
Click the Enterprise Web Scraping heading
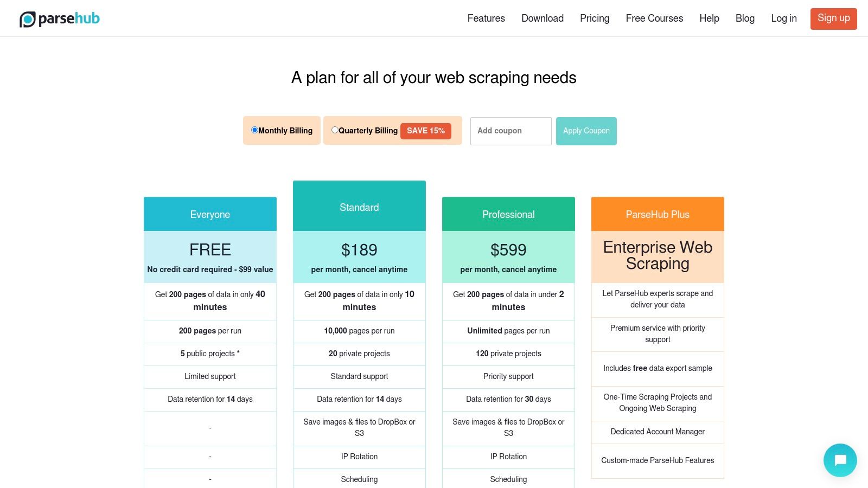[x=658, y=255]
